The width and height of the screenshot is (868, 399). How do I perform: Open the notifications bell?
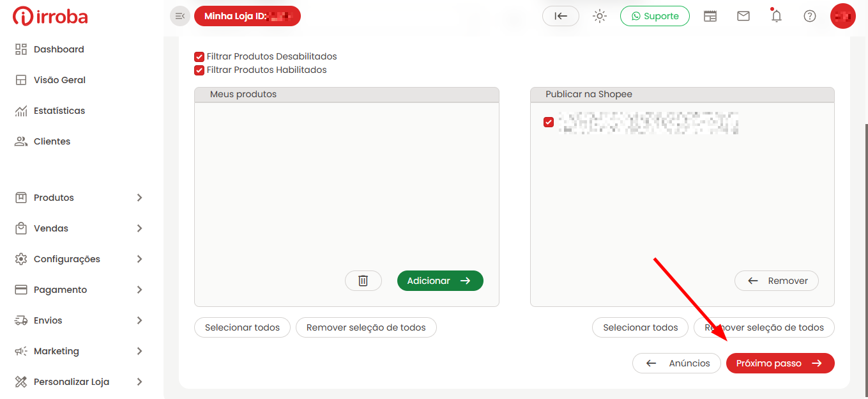[777, 16]
